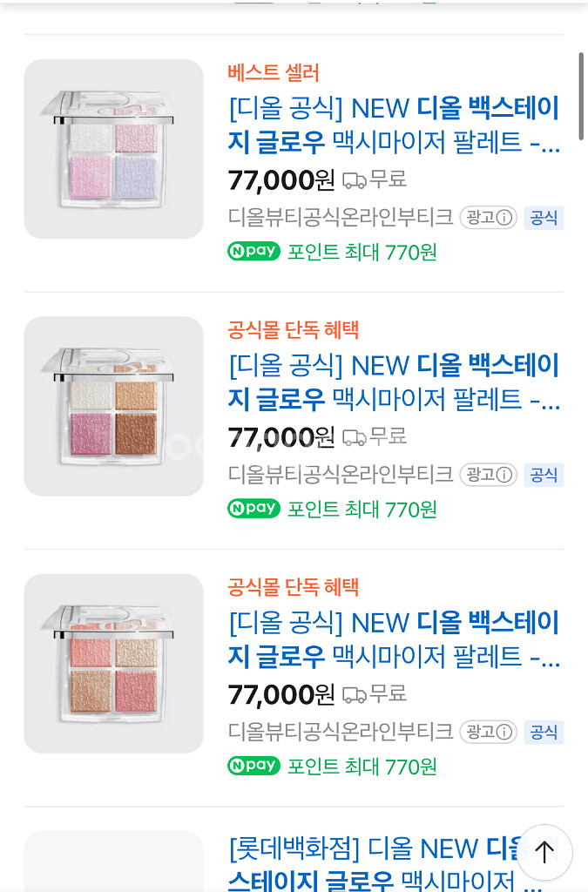Open the bronze and pink palette thumbnail
This screenshot has width=588, height=892.
click(x=113, y=406)
